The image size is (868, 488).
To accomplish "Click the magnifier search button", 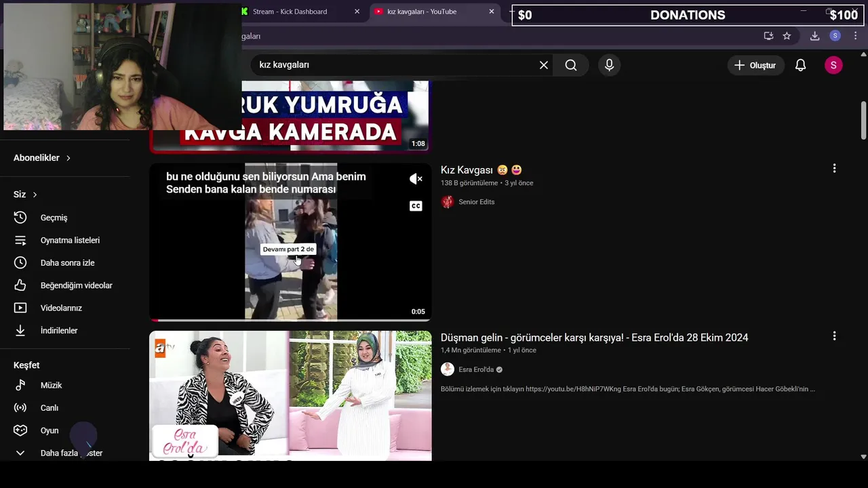I will pyautogui.click(x=571, y=65).
